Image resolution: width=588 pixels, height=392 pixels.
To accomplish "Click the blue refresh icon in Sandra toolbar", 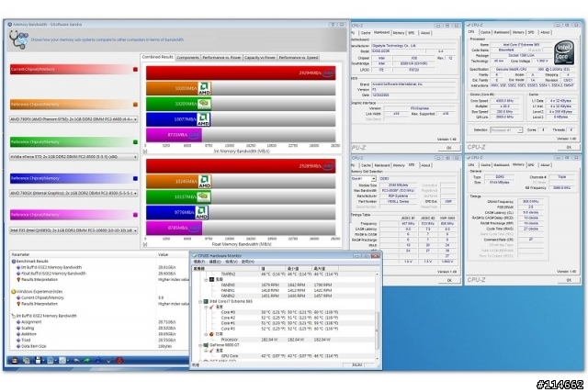I will [98, 361].
